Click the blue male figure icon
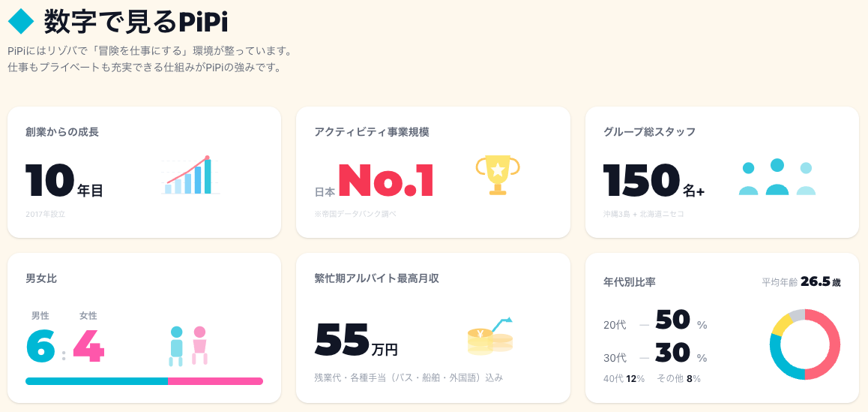868x412 pixels. pos(176,346)
